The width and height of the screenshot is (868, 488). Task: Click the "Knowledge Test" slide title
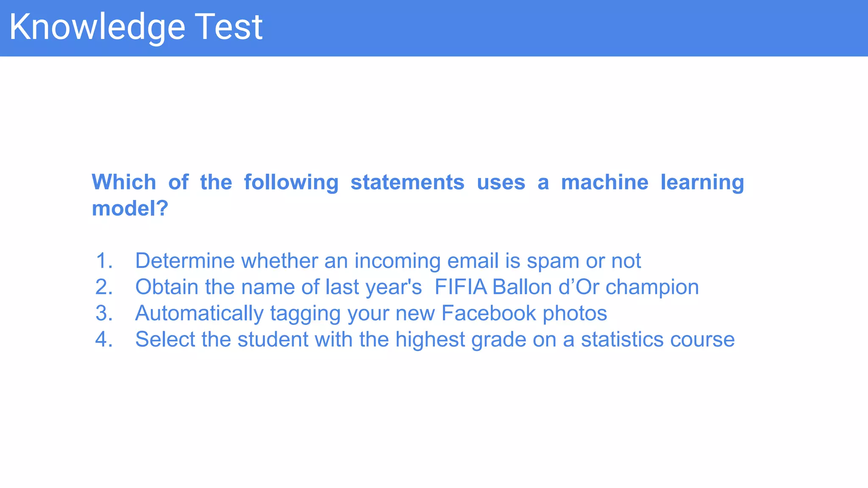pos(136,27)
